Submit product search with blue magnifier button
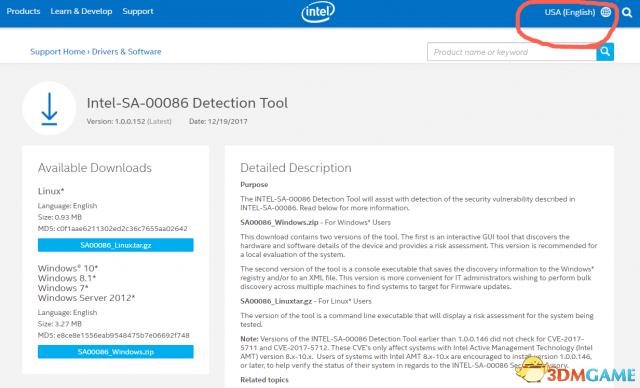640x388 pixels. tap(605, 51)
